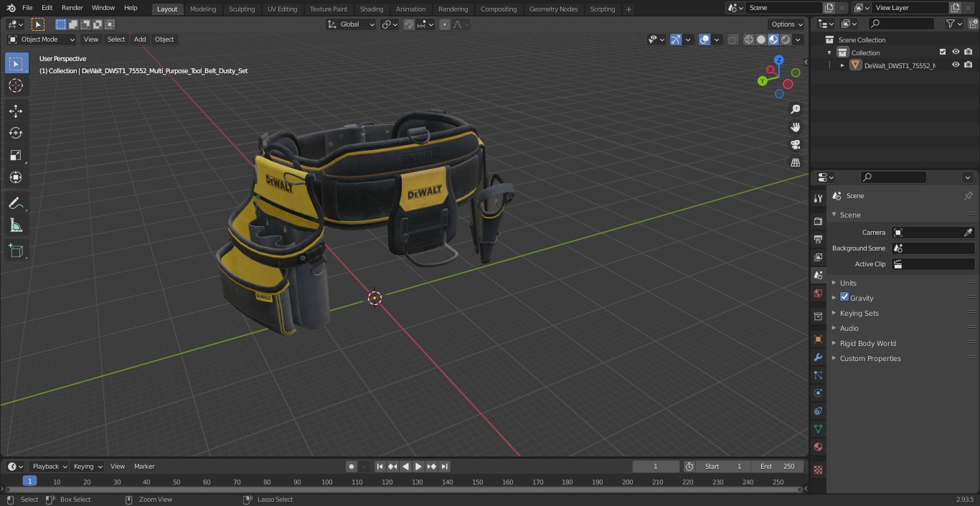Switch to Wireframe viewport shading
Image resolution: width=980 pixels, height=506 pixels.
pyautogui.click(x=749, y=39)
